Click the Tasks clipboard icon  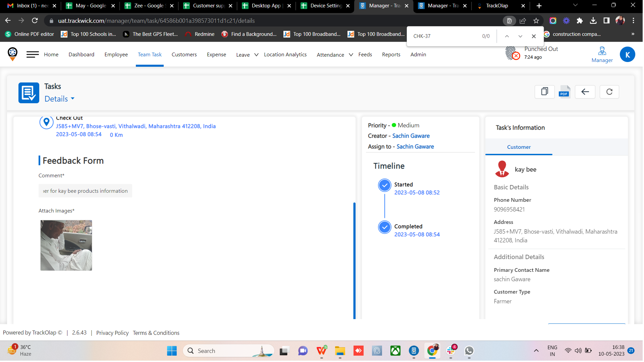click(x=29, y=93)
